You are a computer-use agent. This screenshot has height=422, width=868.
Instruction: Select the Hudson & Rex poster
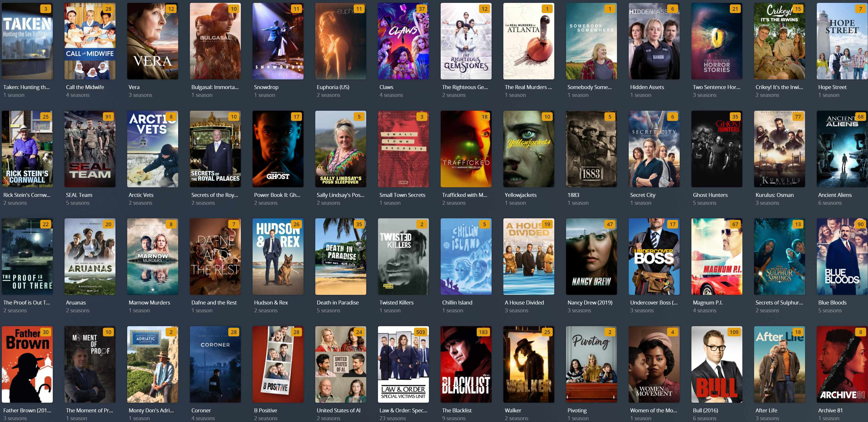coord(278,257)
